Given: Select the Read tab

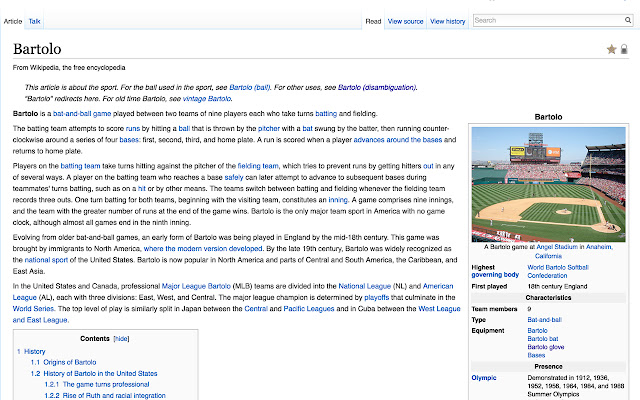Looking at the screenshot, I should [373, 21].
